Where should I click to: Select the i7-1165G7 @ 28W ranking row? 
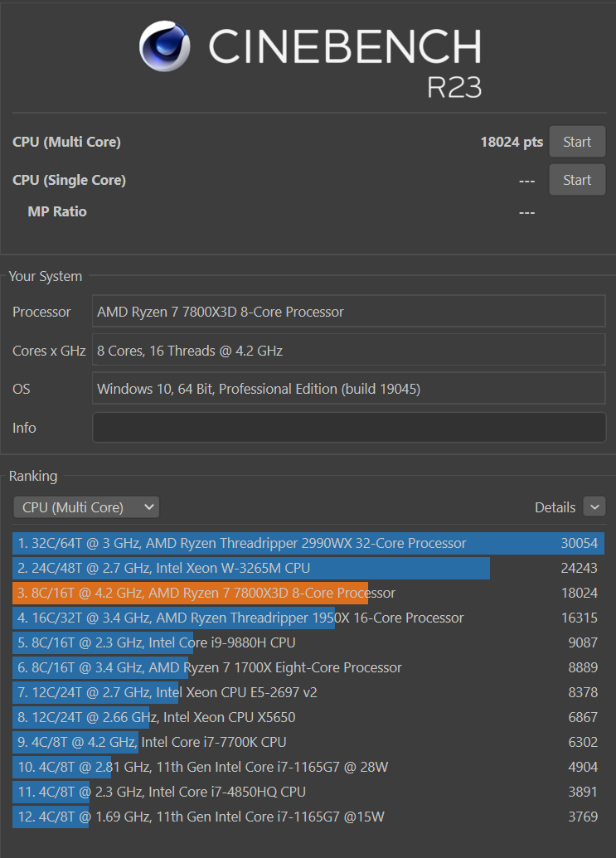[308, 767]
